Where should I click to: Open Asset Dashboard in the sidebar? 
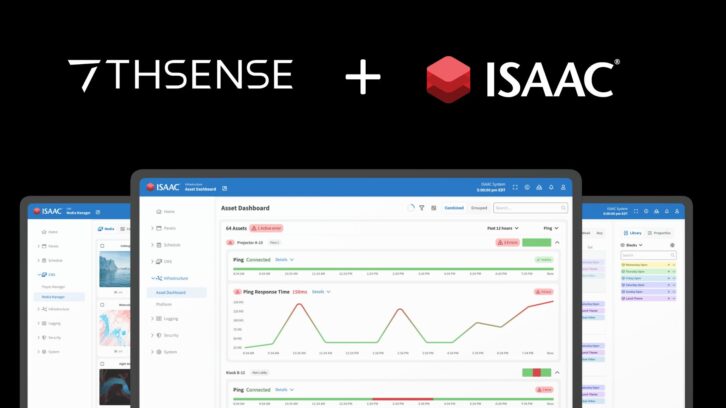tap(174, 292)
